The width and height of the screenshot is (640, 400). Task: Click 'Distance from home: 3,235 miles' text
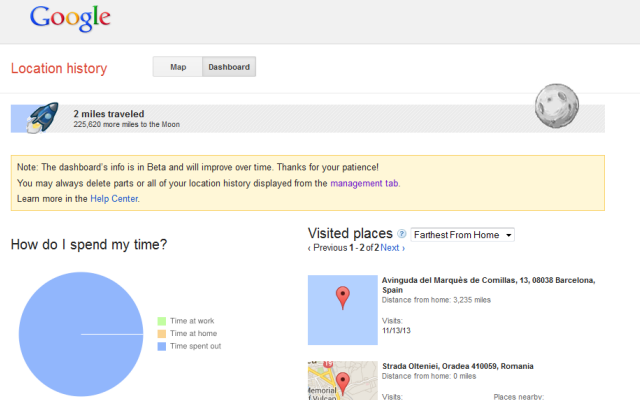click(x=436, y=300)
